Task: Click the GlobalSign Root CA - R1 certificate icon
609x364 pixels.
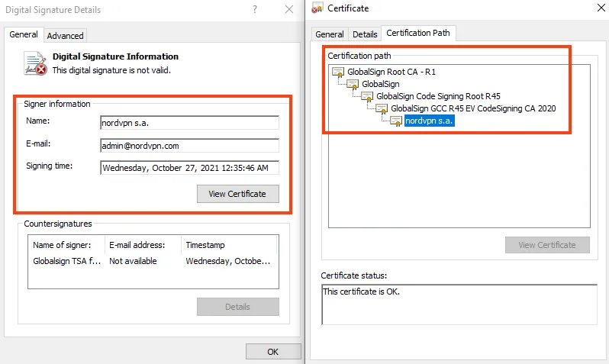Action: click(338, 72)
